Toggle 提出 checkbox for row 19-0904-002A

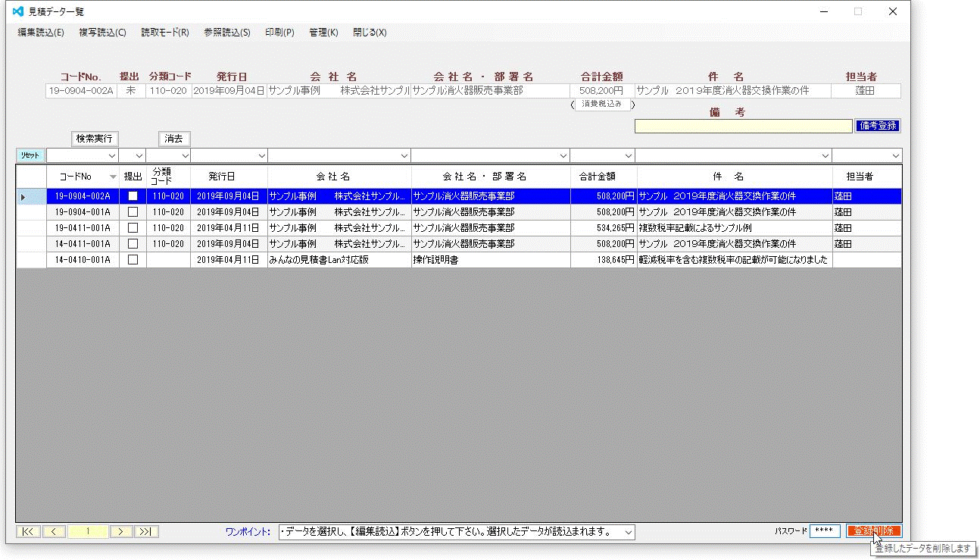(133, 196)
